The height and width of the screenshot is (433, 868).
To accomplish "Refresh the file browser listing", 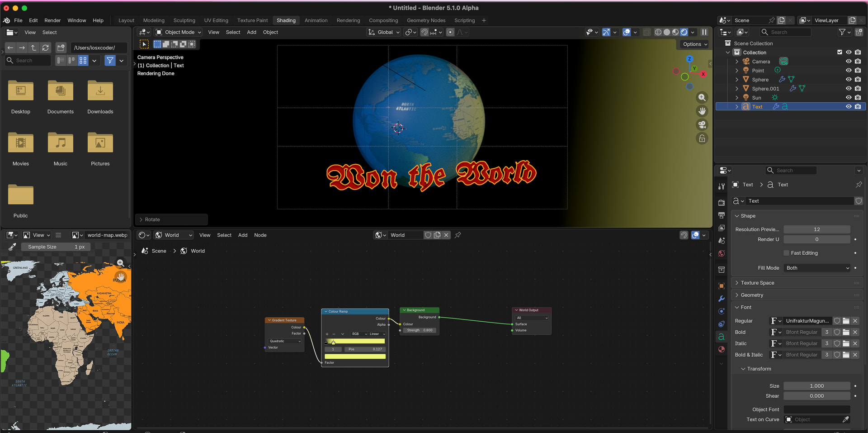I will coord(46,48).
